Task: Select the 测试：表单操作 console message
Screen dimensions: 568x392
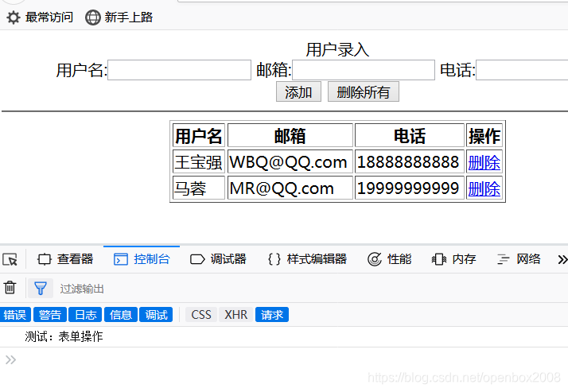Action: point(64,336)
